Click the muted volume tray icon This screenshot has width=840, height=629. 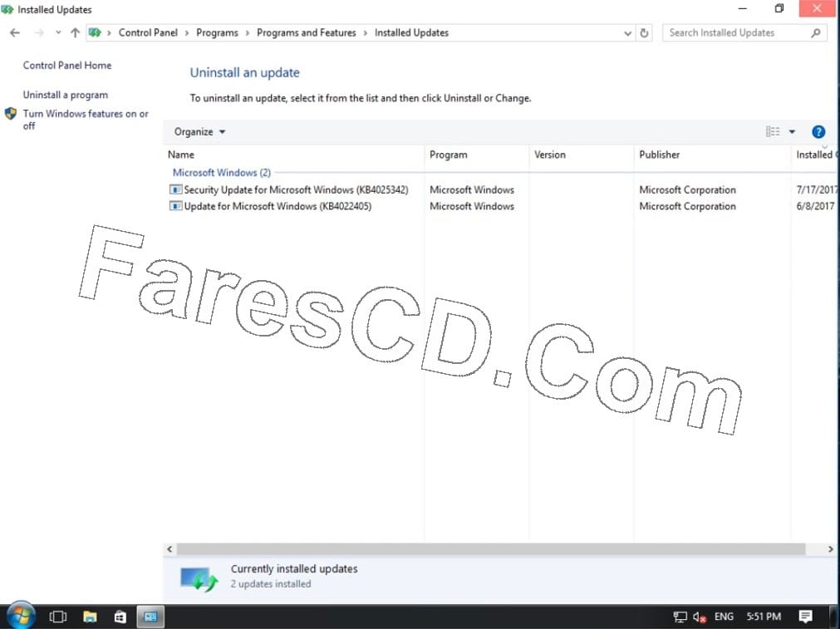699,617
